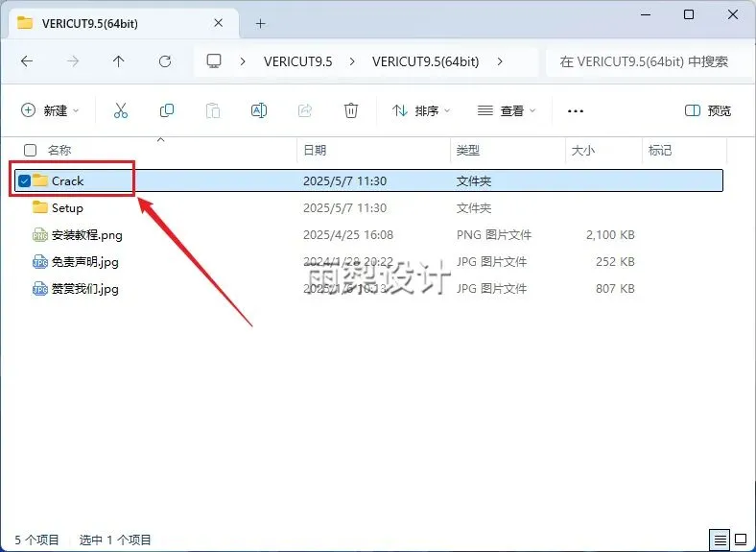756x552 pixels.
Task: Click the 安装教程.png file icon
Action: [x=40, y=235]
